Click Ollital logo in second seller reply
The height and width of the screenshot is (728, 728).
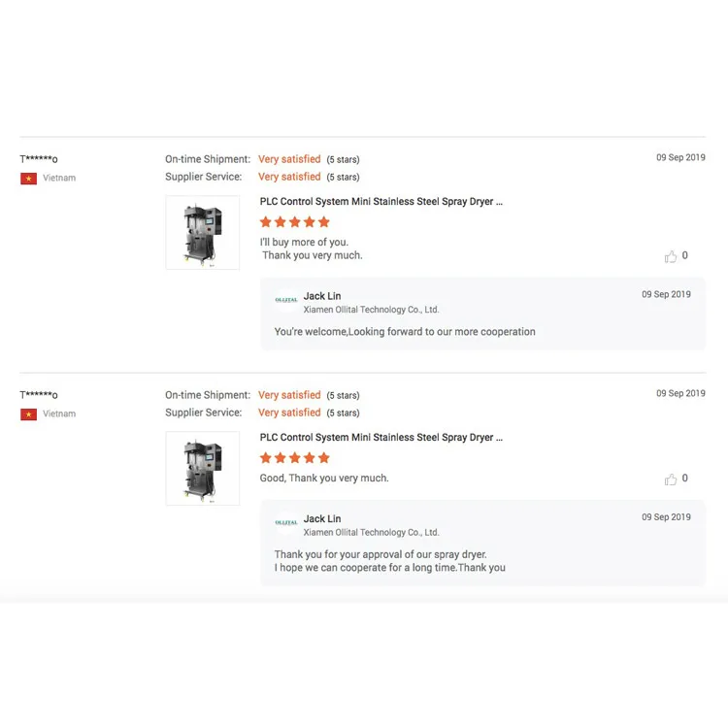[286, 523]
